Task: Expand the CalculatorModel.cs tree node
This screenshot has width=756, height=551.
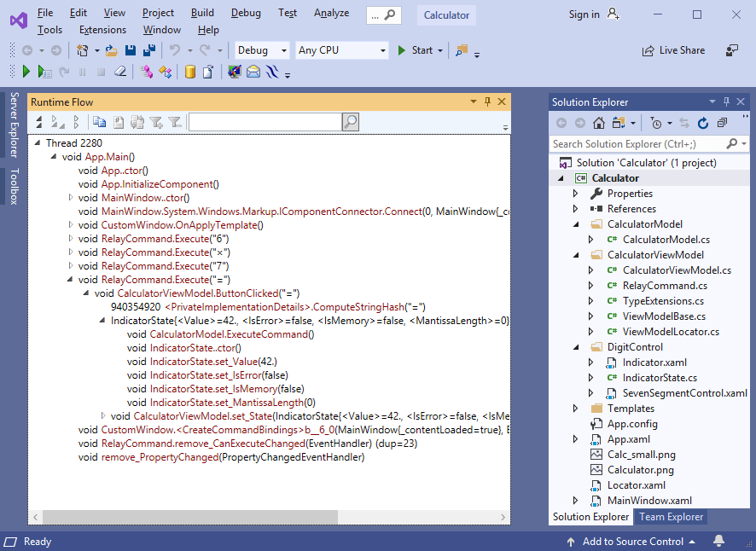Action: (591, 240)
